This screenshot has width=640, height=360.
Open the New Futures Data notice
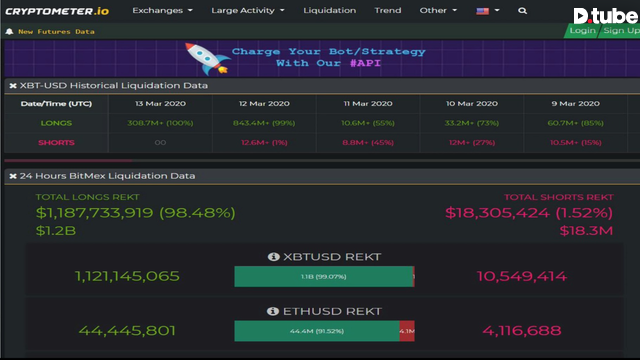(x=56, y=31)
